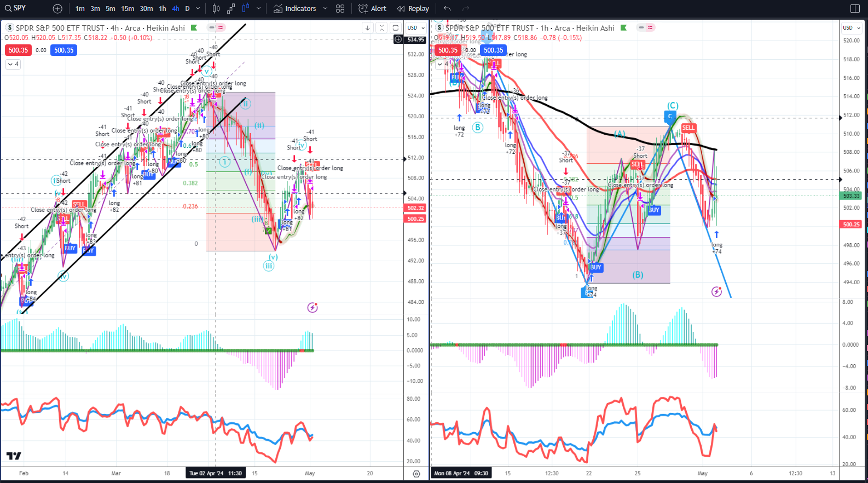This screenshot has height=483, width=868.
Task: Open the Indicators dialog
Action: point(295,9)
